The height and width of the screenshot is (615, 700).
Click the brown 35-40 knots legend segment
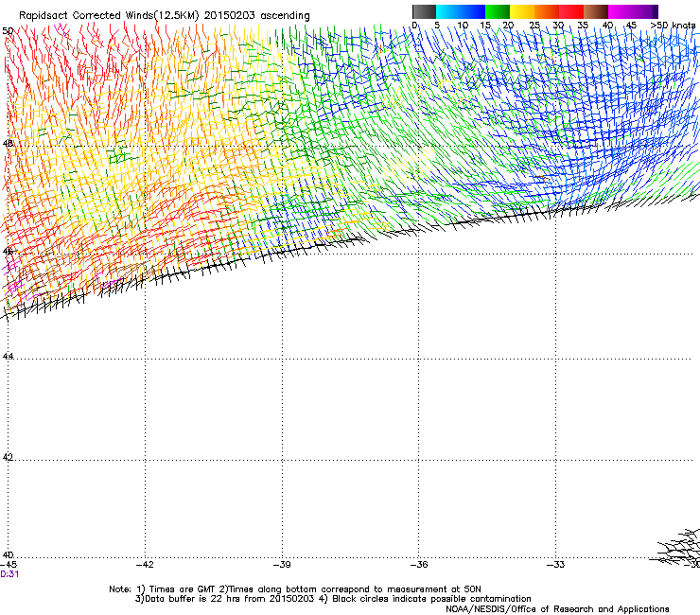[x=596, y=11]
